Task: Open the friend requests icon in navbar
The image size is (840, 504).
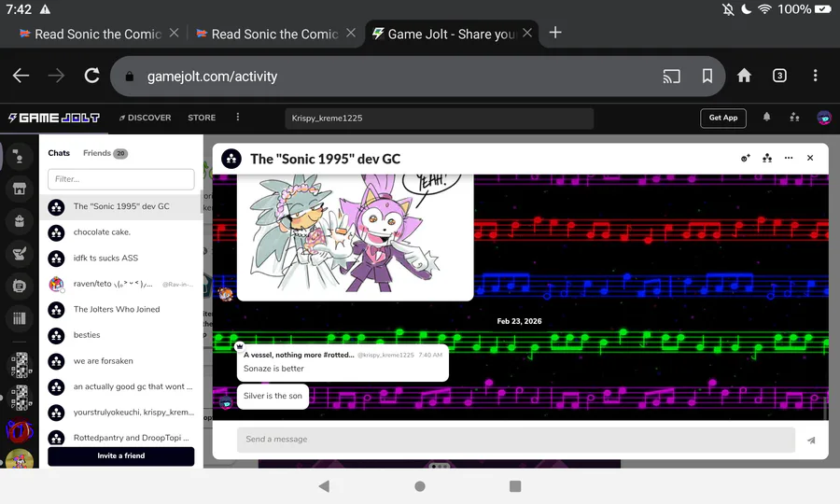Action: (x=794, y=118)
